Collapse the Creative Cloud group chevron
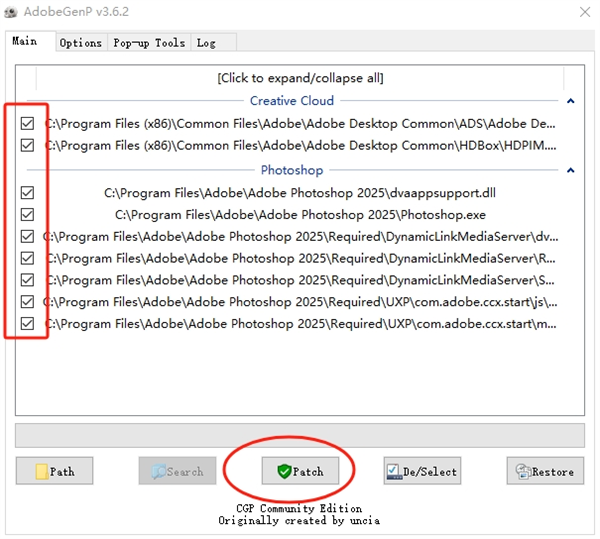Image resolution: width=600 pixels, height=539 pixels. tap(571, 101)
